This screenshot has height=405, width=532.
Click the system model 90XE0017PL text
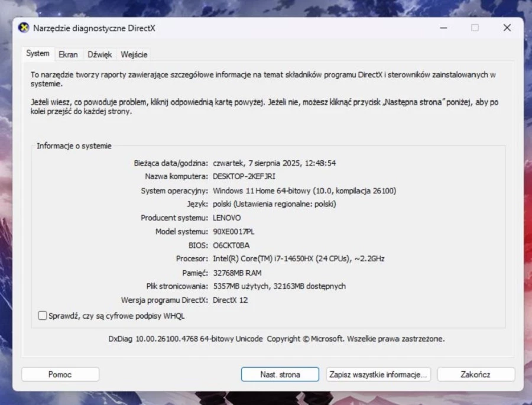(233, 231)
